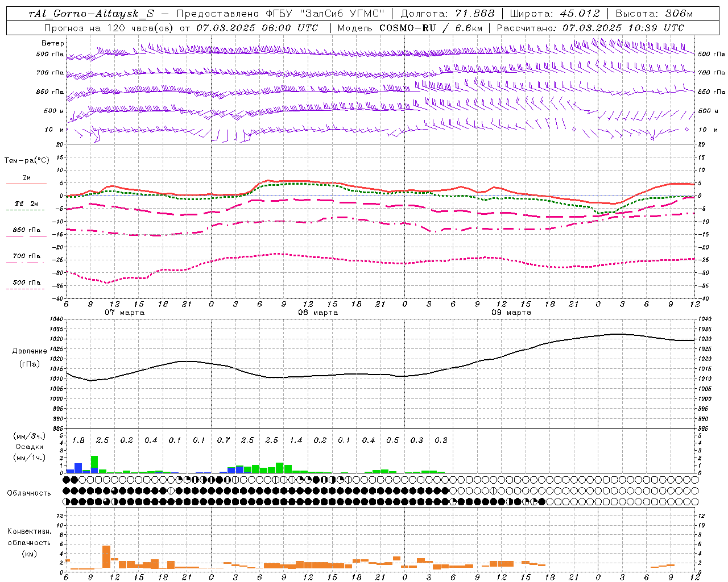Click the 0.7 three-hour precipitation value

(224, 440)
